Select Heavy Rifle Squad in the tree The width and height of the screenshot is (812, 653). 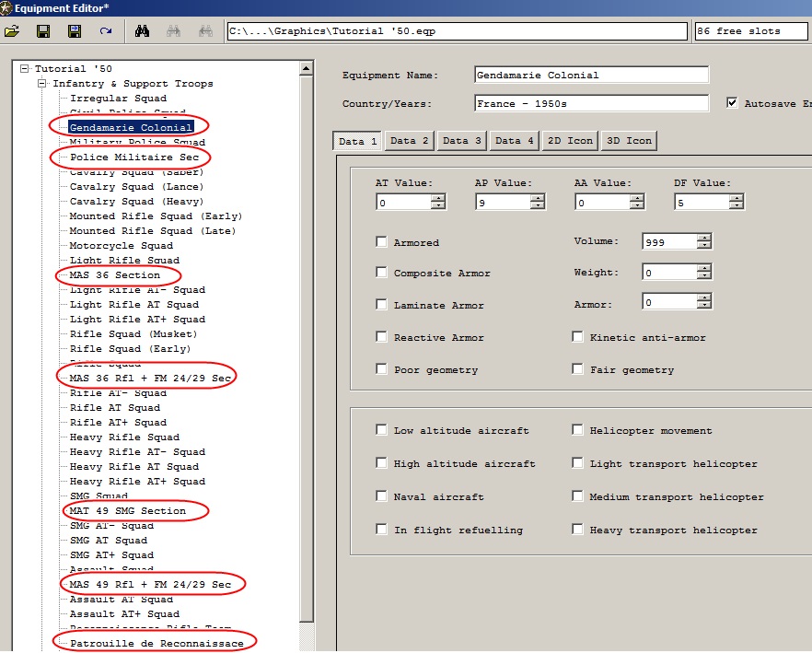point(124,437)
